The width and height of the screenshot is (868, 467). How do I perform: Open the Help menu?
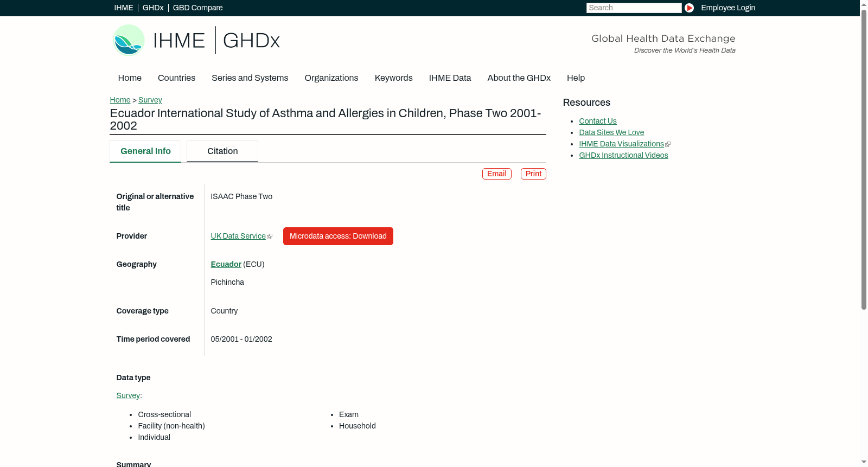(x=576, y=78)
